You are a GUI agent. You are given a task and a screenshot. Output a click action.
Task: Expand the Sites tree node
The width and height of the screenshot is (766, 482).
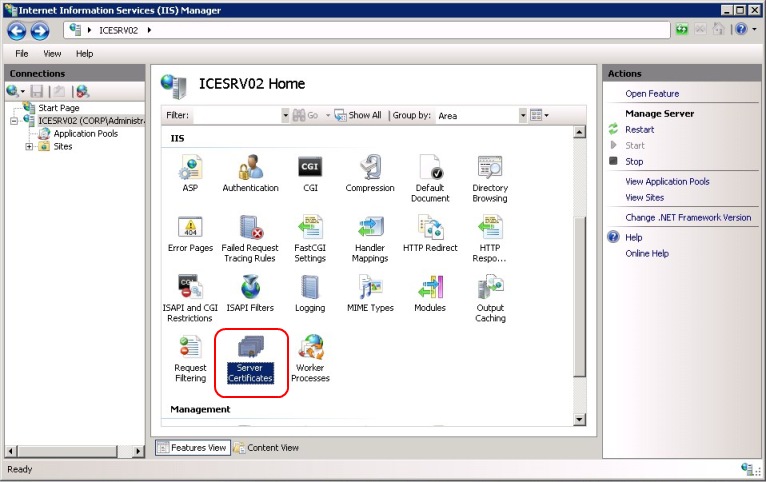[x=29, y=147]
